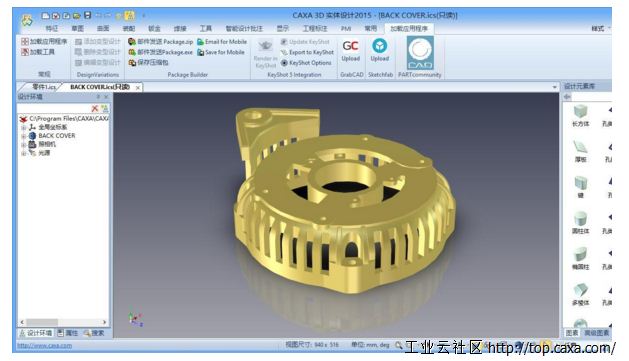Click Export to KeyShot
Screen dimensions: 629x361
coord(307,53)
